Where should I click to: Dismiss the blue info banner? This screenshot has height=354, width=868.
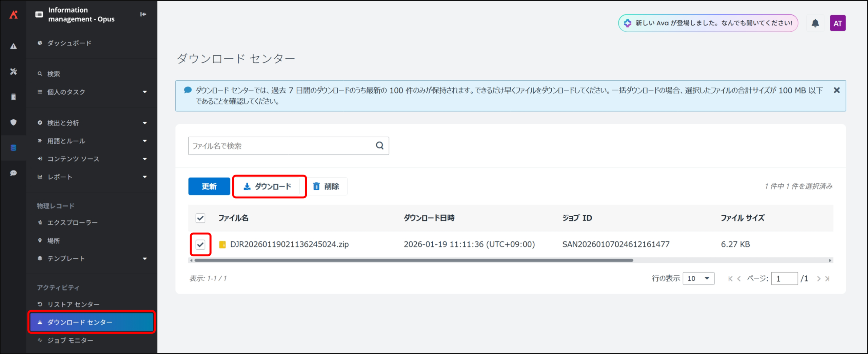point(836,90)
